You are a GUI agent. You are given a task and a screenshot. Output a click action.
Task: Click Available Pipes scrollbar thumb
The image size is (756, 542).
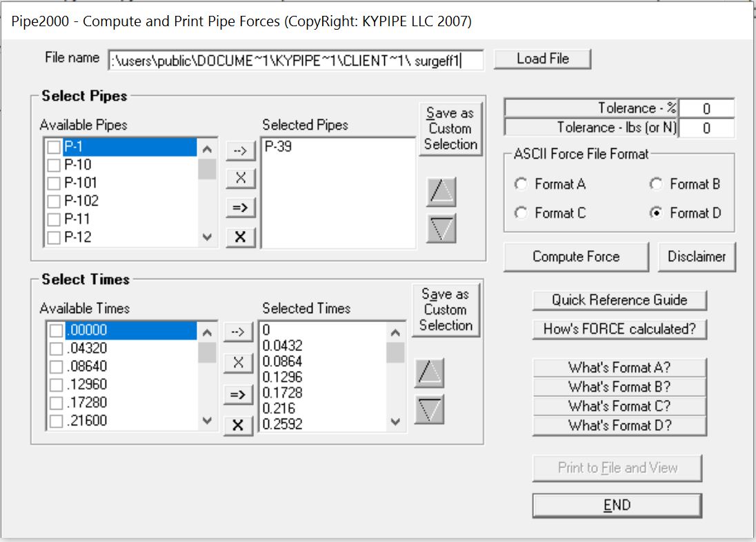pos(208,169)
